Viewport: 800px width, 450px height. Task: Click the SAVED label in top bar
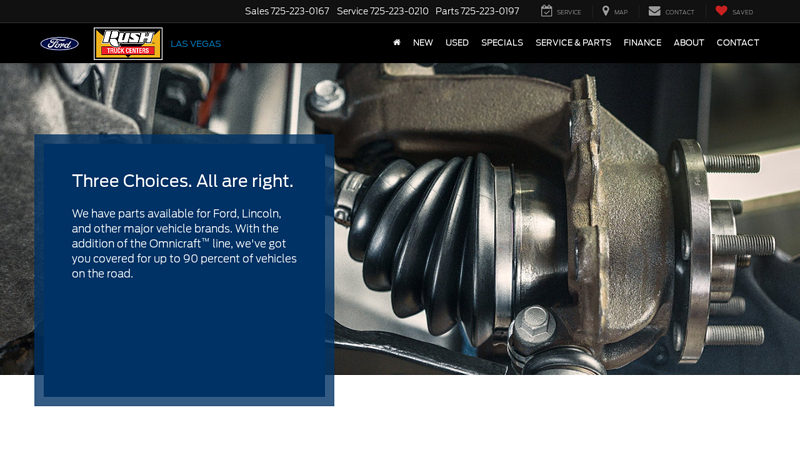[x=742, y=12]
